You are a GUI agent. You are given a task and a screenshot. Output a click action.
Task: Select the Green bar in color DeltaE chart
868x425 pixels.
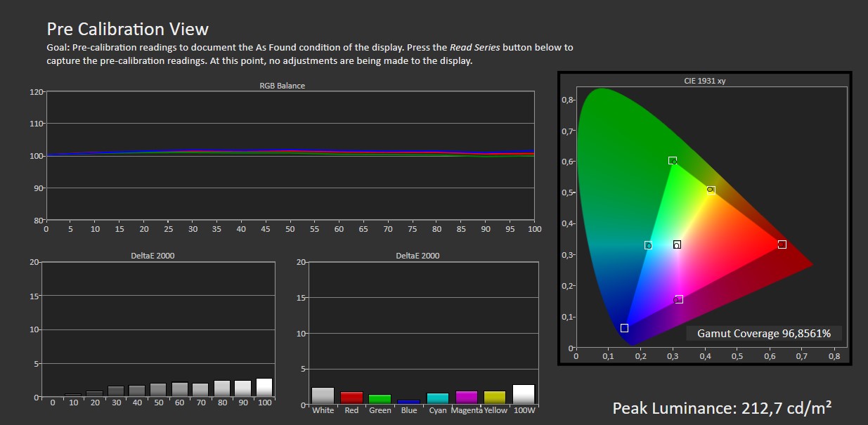click(x=380, y=400)
